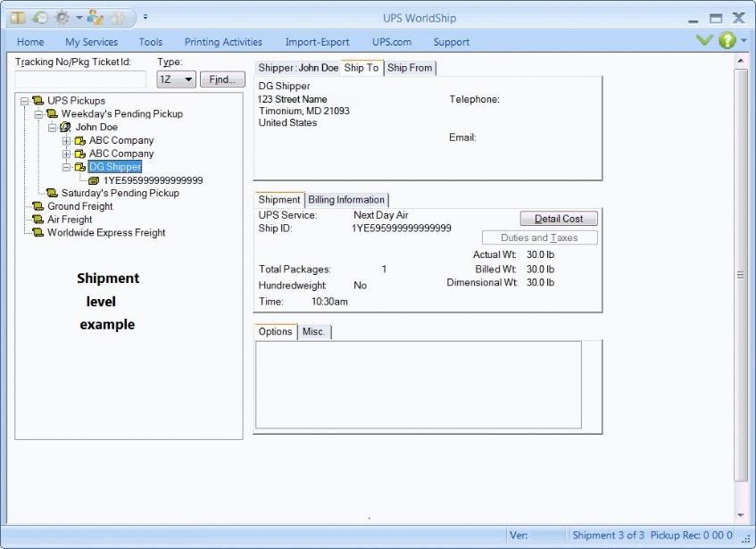Collapse the DG Shipper tree node
This screenshot has height=549, width=756.
pyautogui.click(x=67, y=167)
